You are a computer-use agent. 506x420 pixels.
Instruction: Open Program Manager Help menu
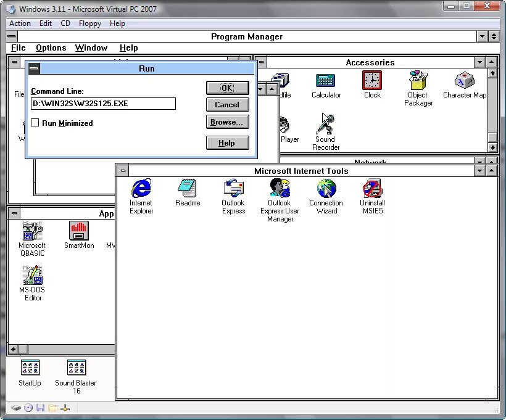(x=129, y=47)
